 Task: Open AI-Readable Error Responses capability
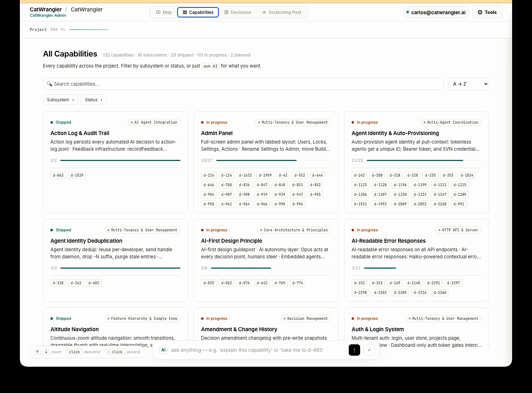389,241
